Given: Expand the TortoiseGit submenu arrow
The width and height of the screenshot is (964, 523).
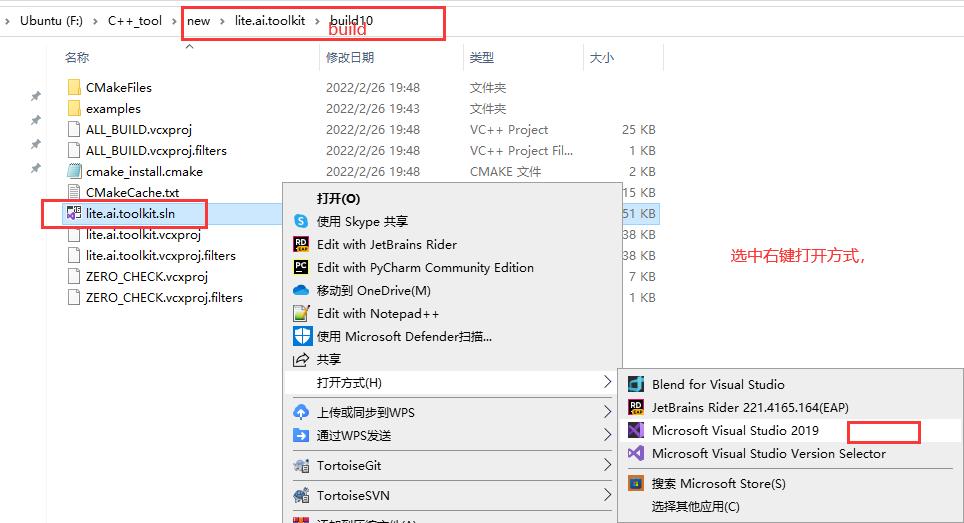Looking at the screenshot, I should [x=607, y=465].
